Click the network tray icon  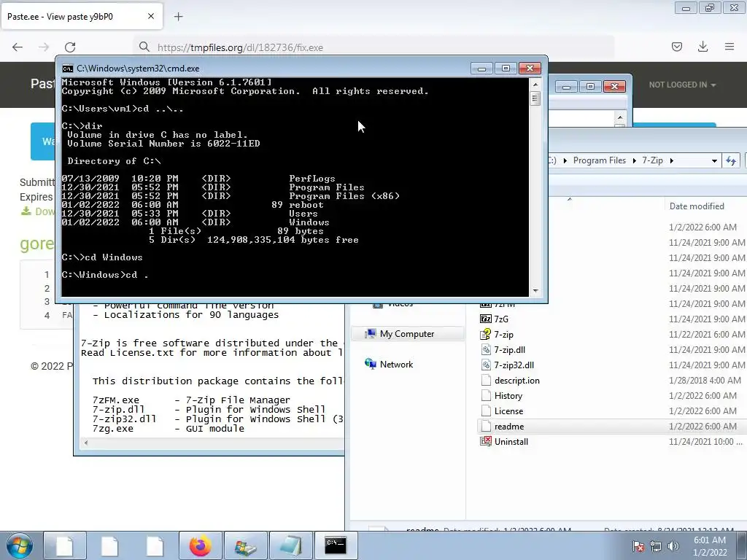pyautogui.click(x=656, y=546)
